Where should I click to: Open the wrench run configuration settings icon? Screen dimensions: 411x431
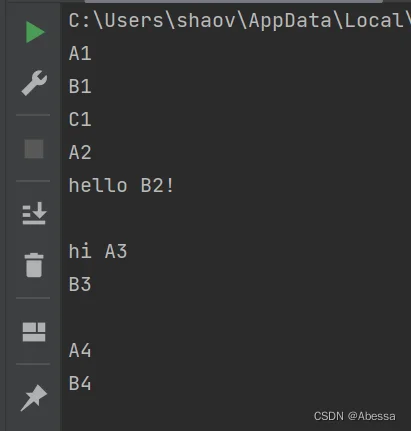[x=34, y=83]
